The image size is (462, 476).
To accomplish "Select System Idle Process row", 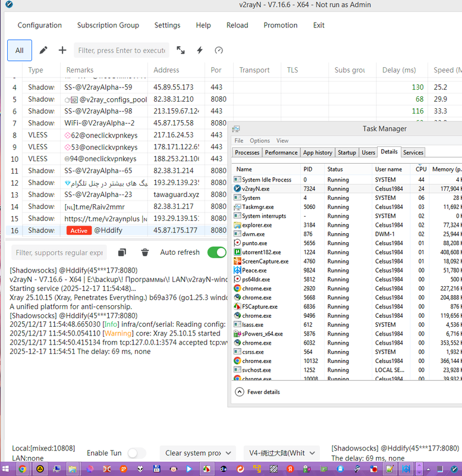I will click(x=347, y=180).
